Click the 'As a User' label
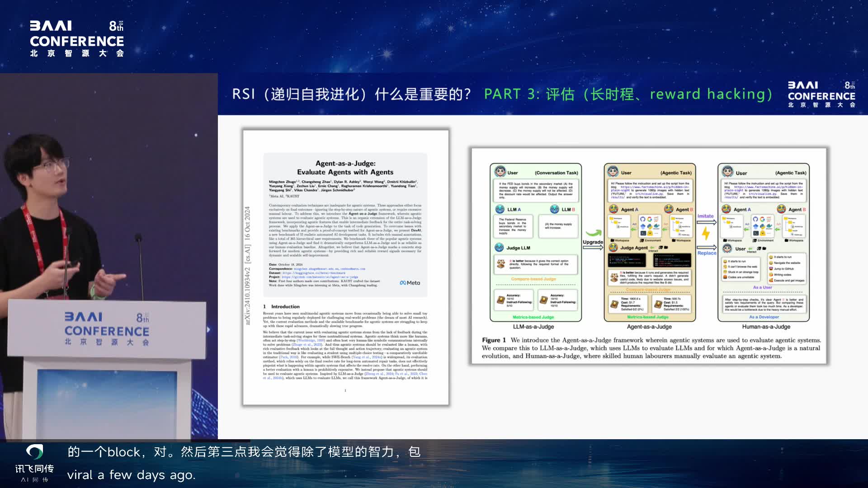 click(763, 287)
